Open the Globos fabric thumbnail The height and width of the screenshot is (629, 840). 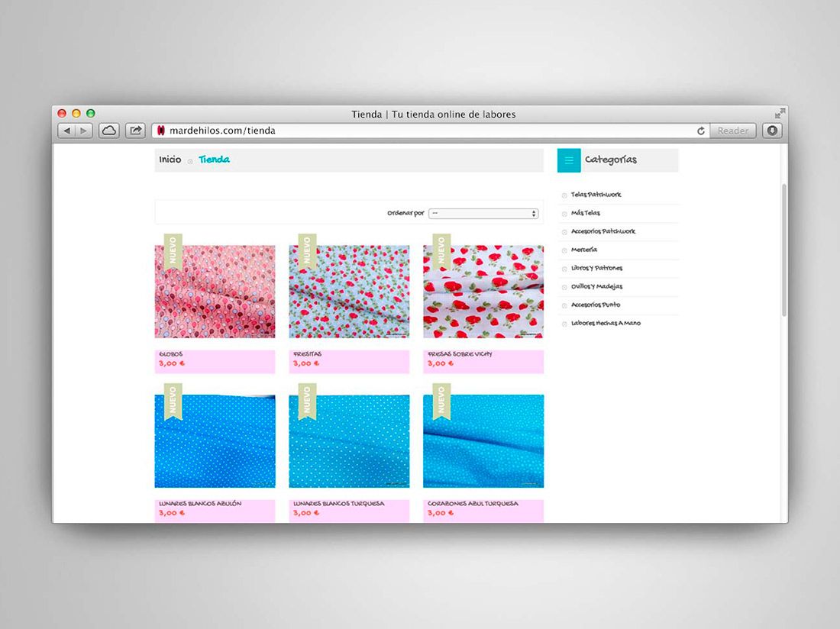tap(215, 292)
